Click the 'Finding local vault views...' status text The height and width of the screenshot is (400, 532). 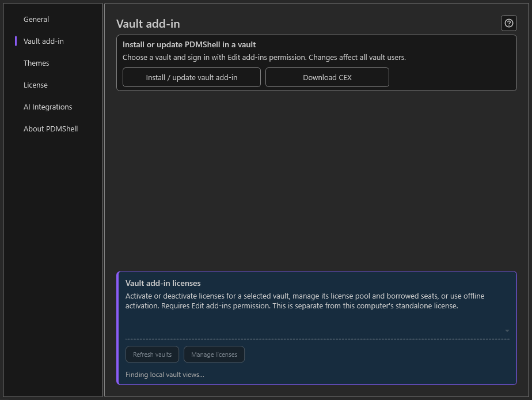click(x=165, y=375)
